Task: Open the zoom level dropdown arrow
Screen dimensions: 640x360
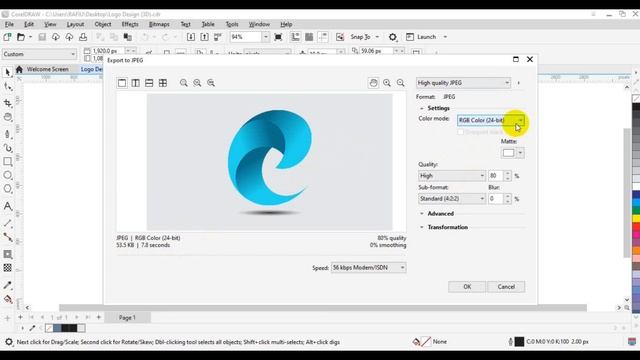Action: [266, 37]
